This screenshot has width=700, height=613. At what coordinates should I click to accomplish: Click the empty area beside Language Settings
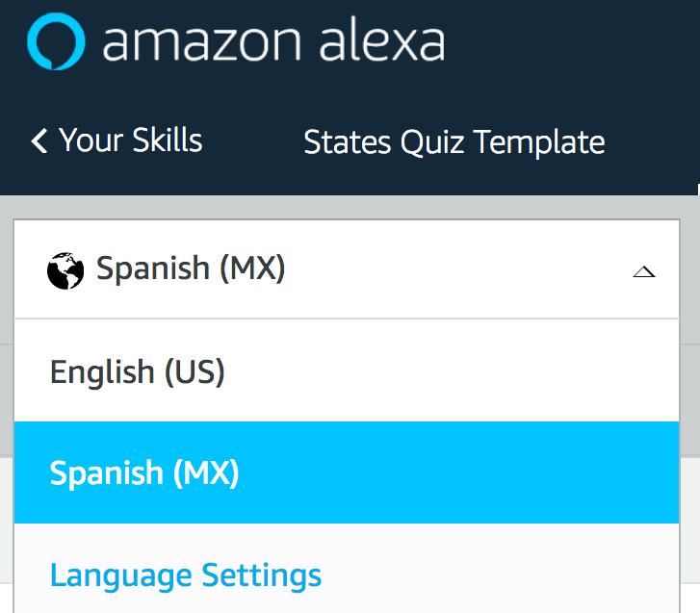tap(500, 575)
